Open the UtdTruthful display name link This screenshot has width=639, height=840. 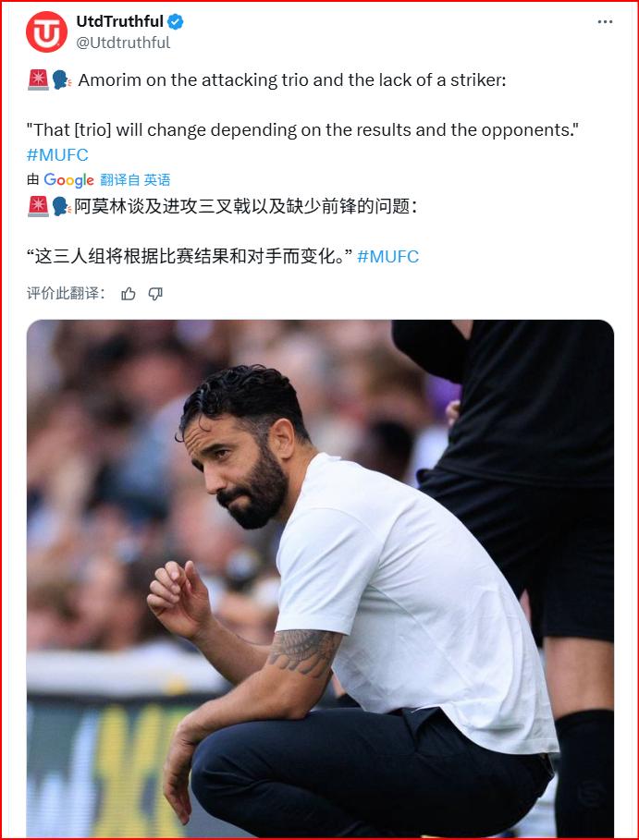(x=119, y=21)
